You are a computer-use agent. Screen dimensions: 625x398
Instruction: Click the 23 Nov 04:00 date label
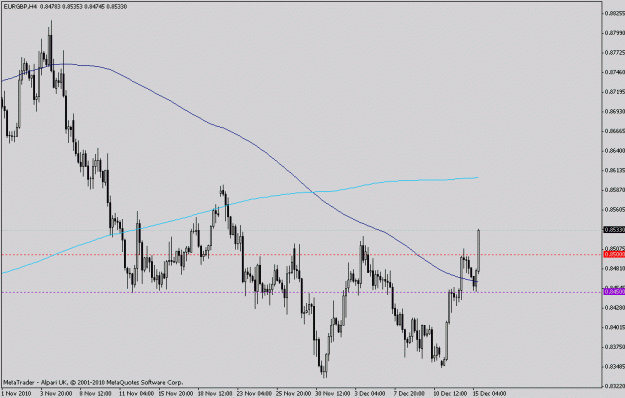point(254,394)
